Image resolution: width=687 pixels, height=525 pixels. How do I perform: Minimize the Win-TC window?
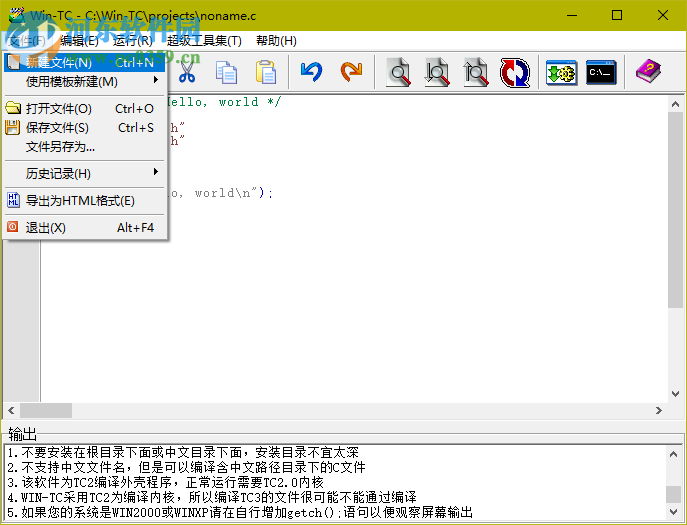[572, 15]
